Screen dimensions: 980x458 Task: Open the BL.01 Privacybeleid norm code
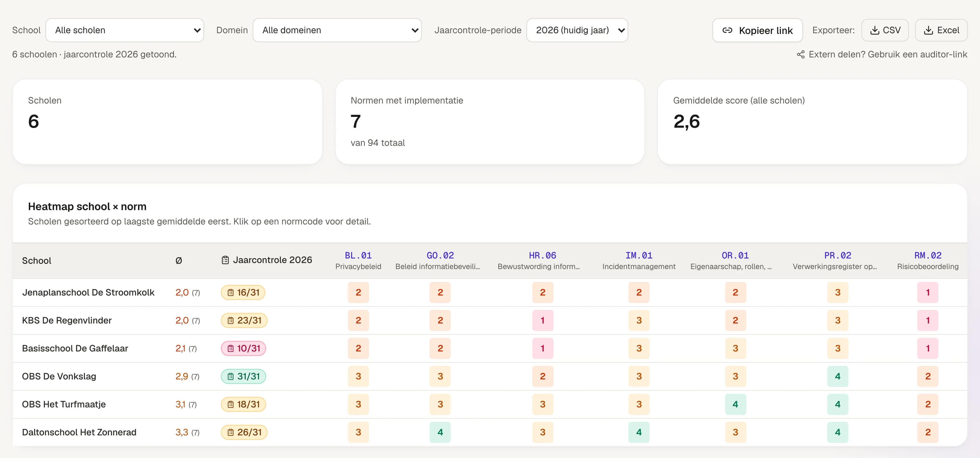[358, 256]
